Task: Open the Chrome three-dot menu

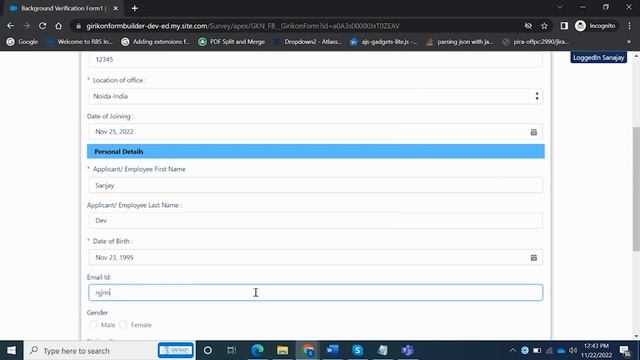Action: click(x=629, y=26)
